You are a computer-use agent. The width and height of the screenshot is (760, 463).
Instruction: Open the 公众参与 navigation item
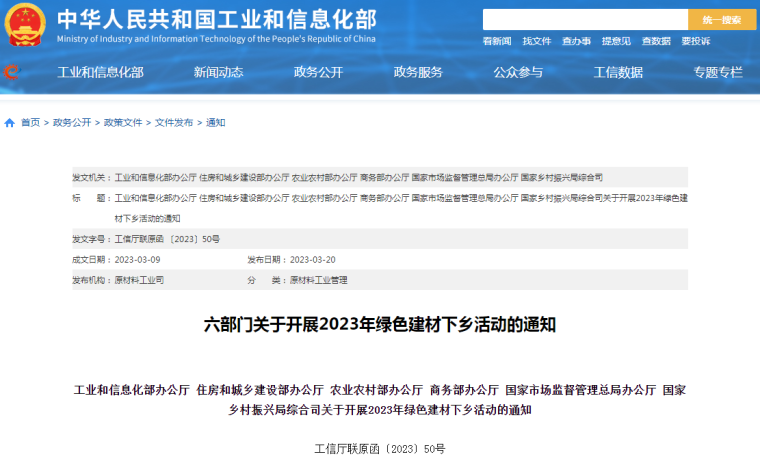tap(518, 72)
